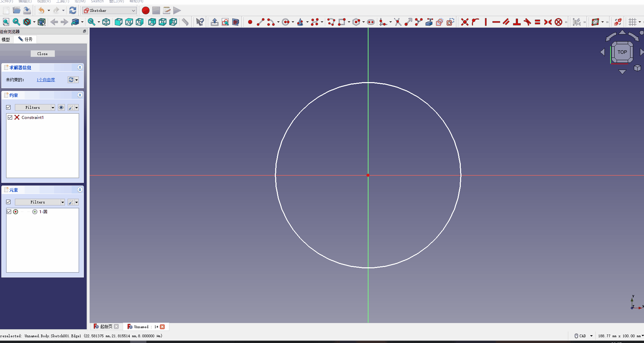The width and height of the screenshot is (644, 343).
Task: Select the External geometry tool
Action: [x=429, y=22]
